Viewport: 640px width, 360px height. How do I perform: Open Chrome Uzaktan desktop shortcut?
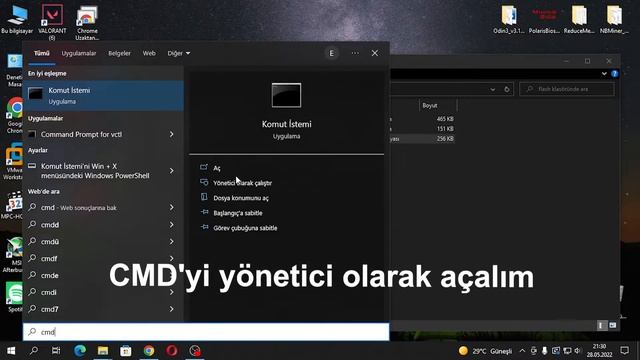(x=87, y=22)
